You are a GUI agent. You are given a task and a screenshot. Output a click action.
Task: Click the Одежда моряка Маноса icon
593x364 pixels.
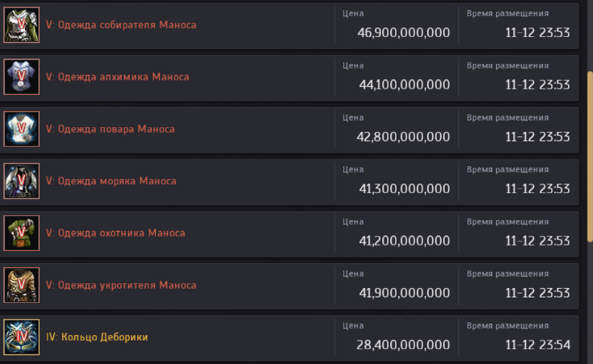coord(22,181)
